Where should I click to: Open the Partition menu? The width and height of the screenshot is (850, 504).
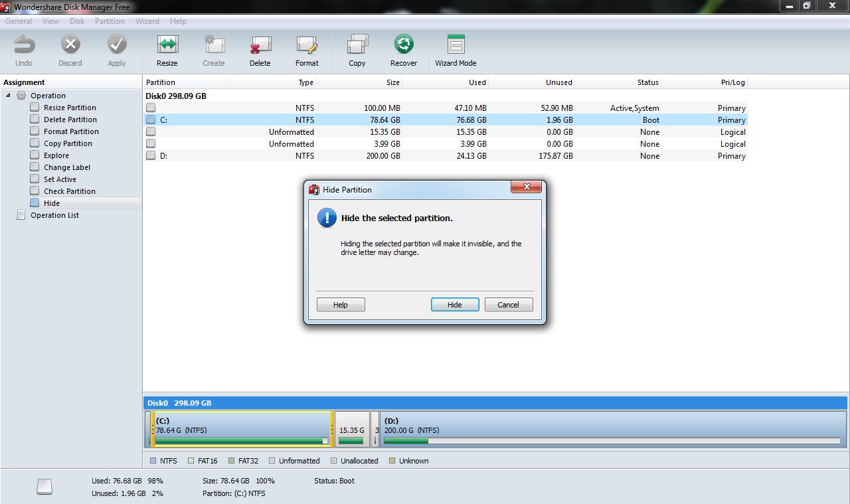pos(110,21)
